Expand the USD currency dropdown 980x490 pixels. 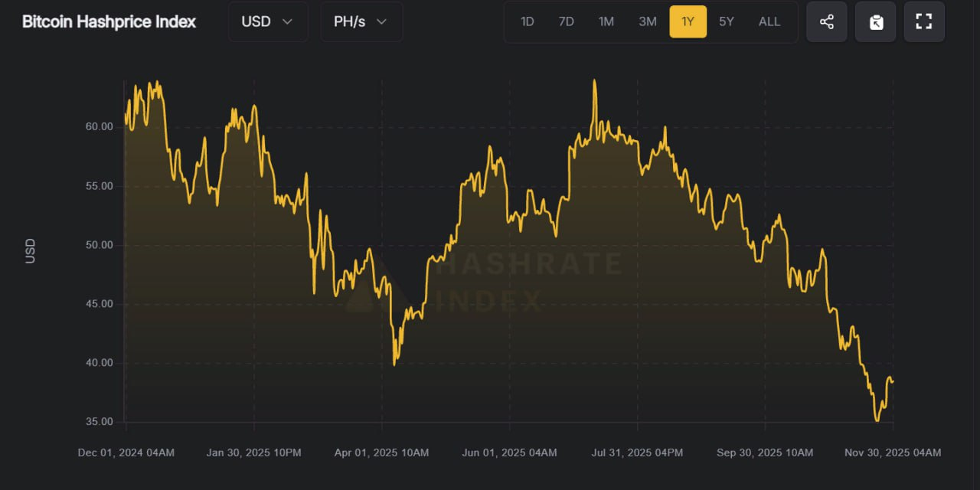coord(267,21)
